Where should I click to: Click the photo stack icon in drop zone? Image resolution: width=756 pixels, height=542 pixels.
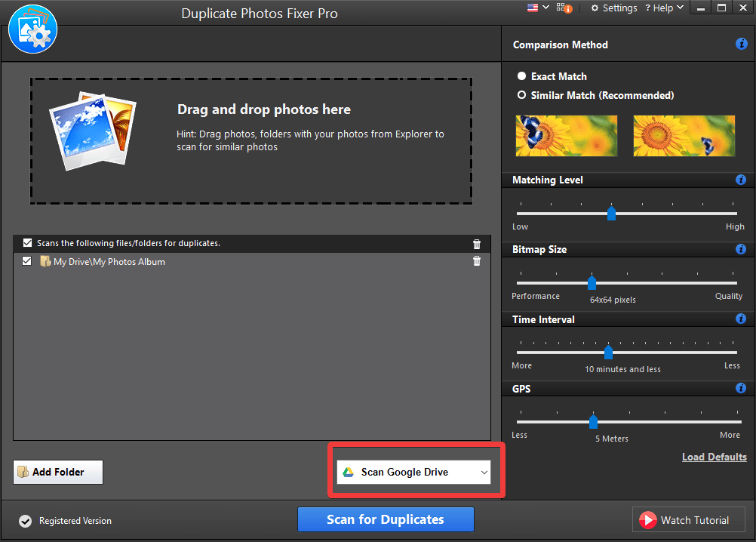93,131
